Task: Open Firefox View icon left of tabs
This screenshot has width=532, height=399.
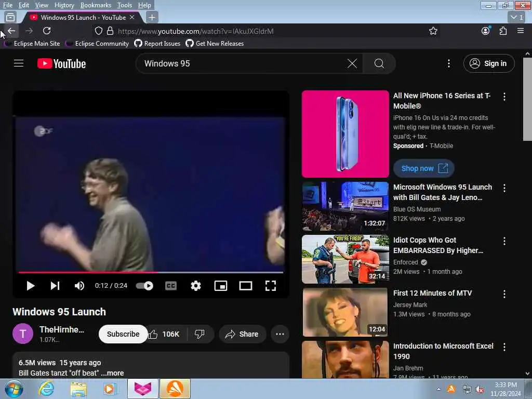Action: 10,17
